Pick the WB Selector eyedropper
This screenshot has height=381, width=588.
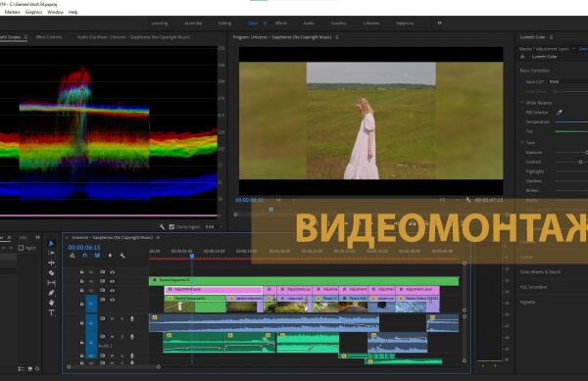(x=560, y=112)
